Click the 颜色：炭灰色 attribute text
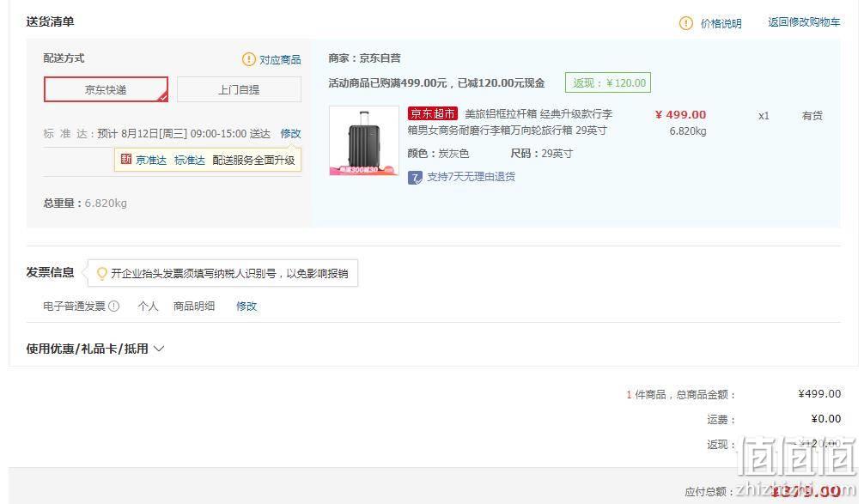Screen dimensions: 864x504 [x=438, y=154]
